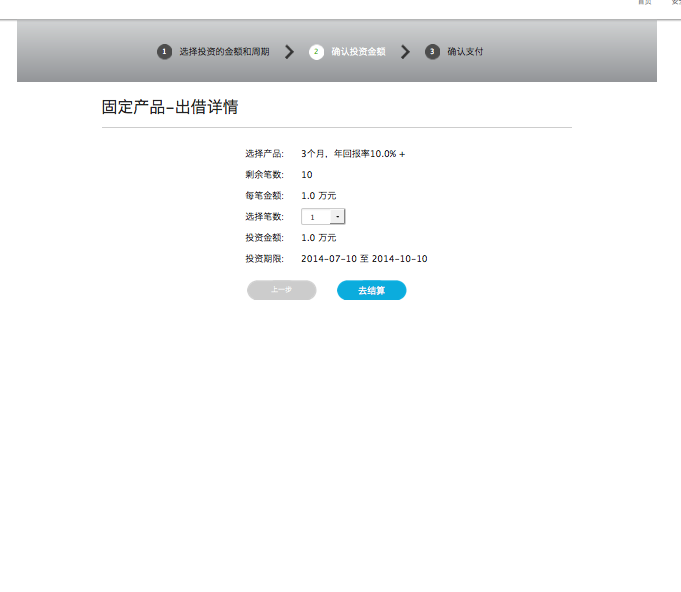The image size is (681, 592).
Task: Click the 2014-07-10 至 2014-10-10 date range
Action: [364, 259]
